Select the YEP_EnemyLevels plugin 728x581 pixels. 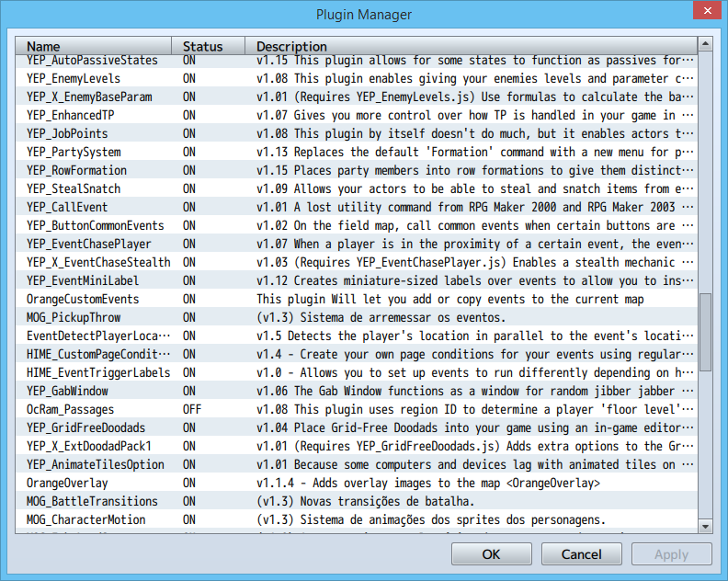tap(357, 78)
